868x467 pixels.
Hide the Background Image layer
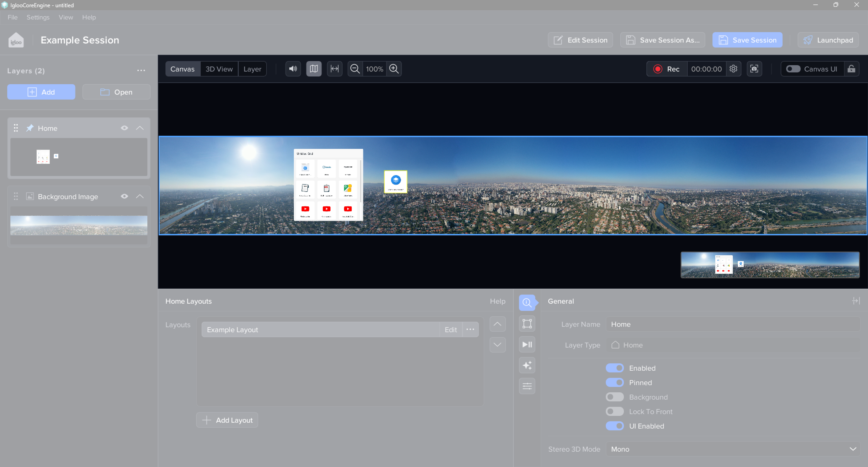124,196
